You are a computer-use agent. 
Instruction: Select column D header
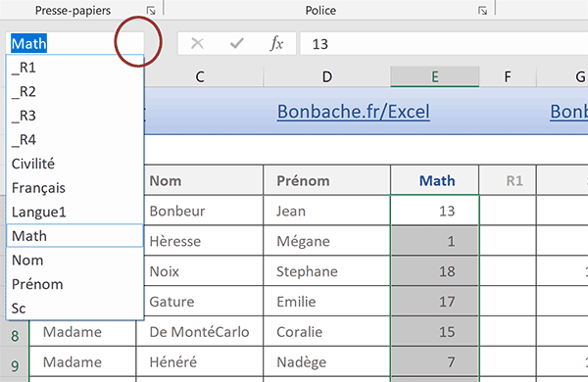(327, 76)
